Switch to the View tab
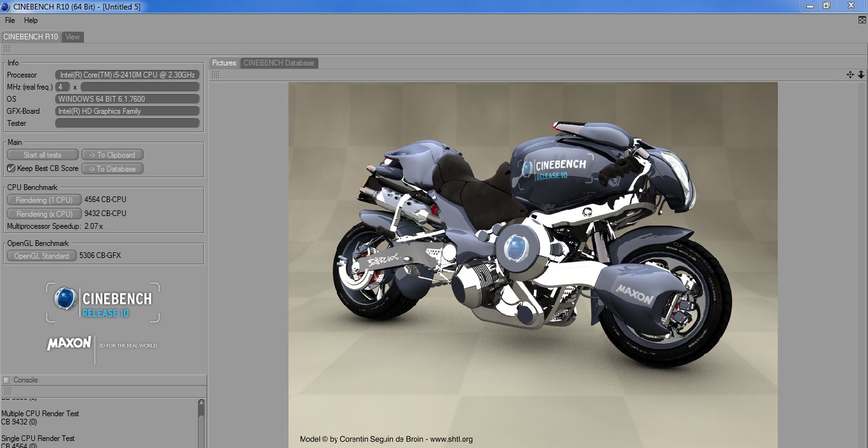The height and width of the screenshot is (448, 868). [73, 37]
